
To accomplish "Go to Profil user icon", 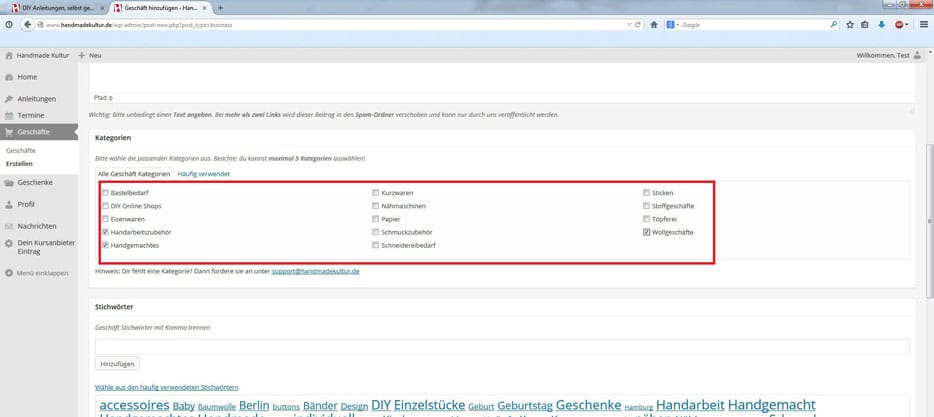I will tap(9, 204).
